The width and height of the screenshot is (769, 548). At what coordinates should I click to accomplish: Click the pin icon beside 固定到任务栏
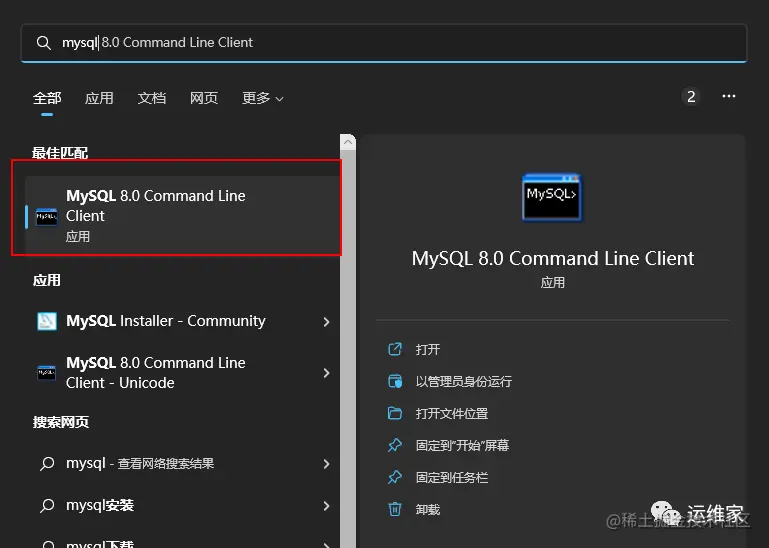click(x=395, y=477)
